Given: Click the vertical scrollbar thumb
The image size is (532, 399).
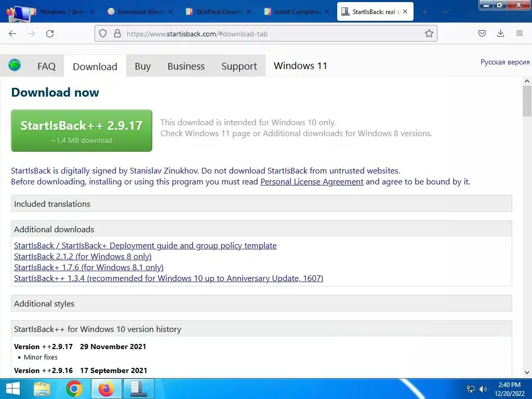Looking at the screenshot, I should pos(527,101).
